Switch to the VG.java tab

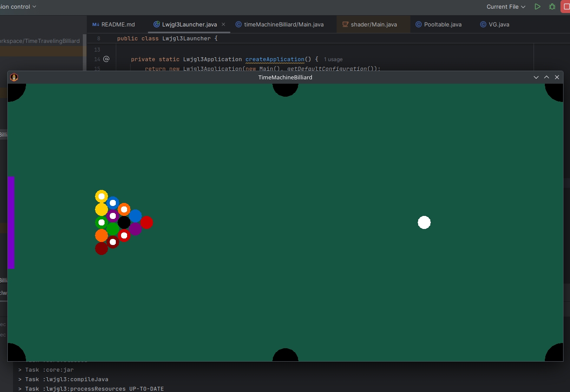495,24
